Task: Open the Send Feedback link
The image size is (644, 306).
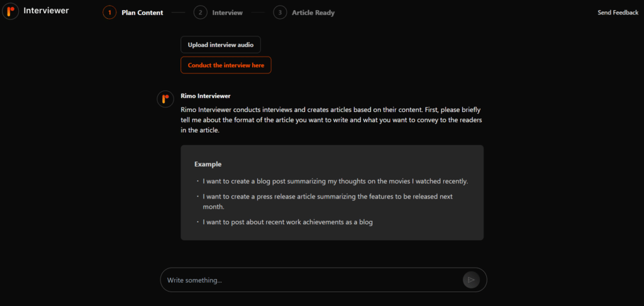Action: tap(618, 13)
